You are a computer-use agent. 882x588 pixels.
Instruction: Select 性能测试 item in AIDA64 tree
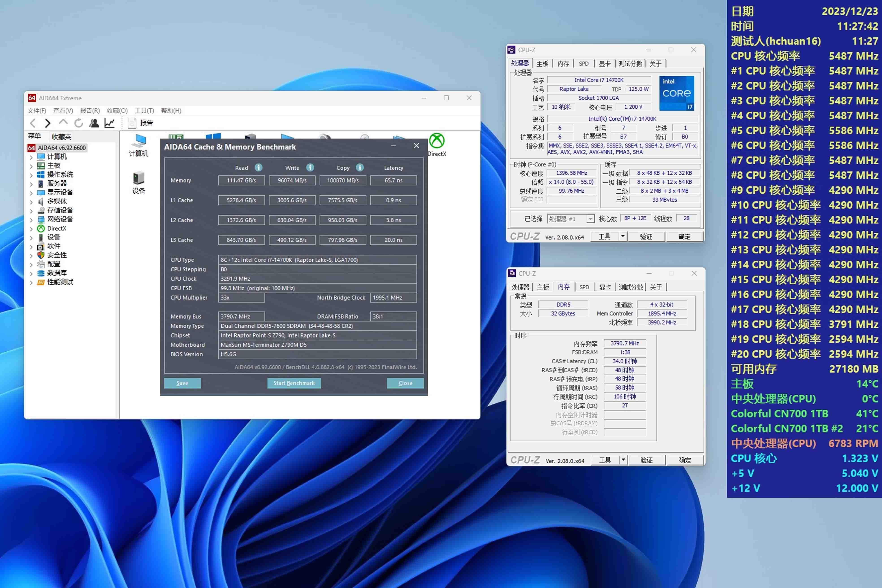coord(60,282)
